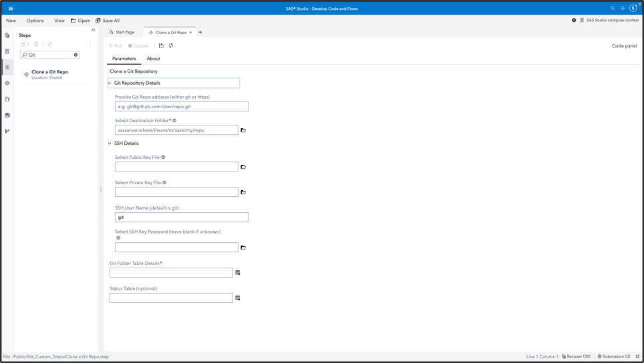Open the user profile avatar
The height and width of the screenshot is (363, 644).
633,8
